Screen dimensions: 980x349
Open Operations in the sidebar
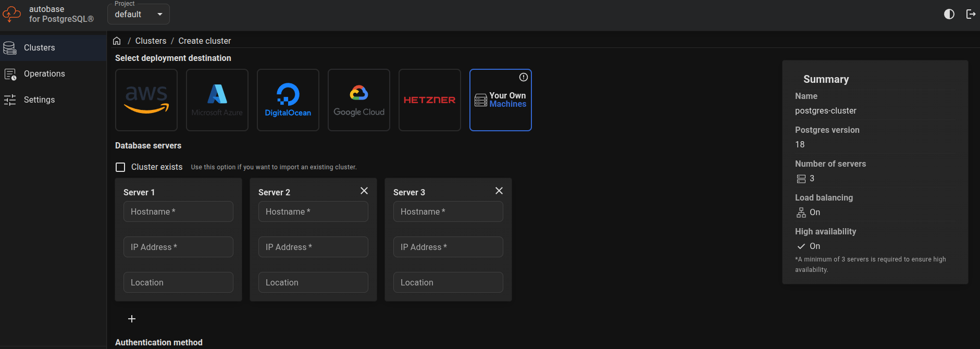[44, 74]
